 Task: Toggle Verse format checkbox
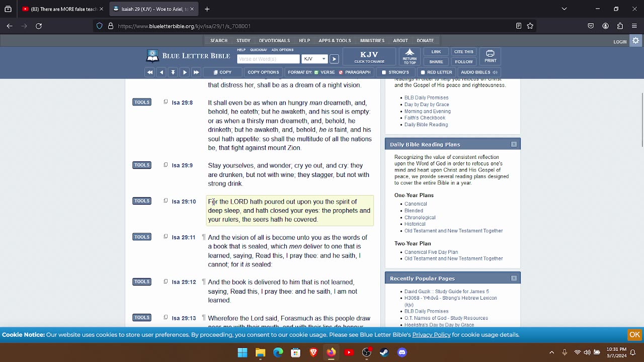tap(316, 72)
